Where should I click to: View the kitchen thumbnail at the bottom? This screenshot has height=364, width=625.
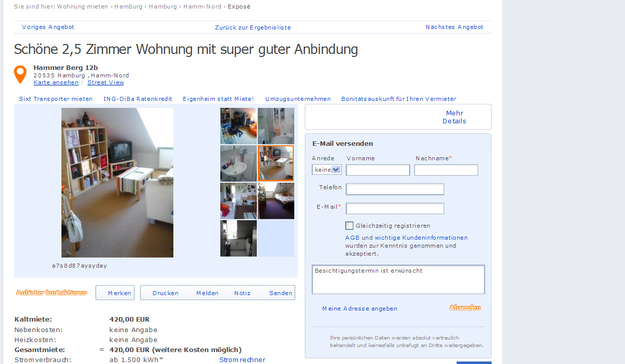[238, 239]
